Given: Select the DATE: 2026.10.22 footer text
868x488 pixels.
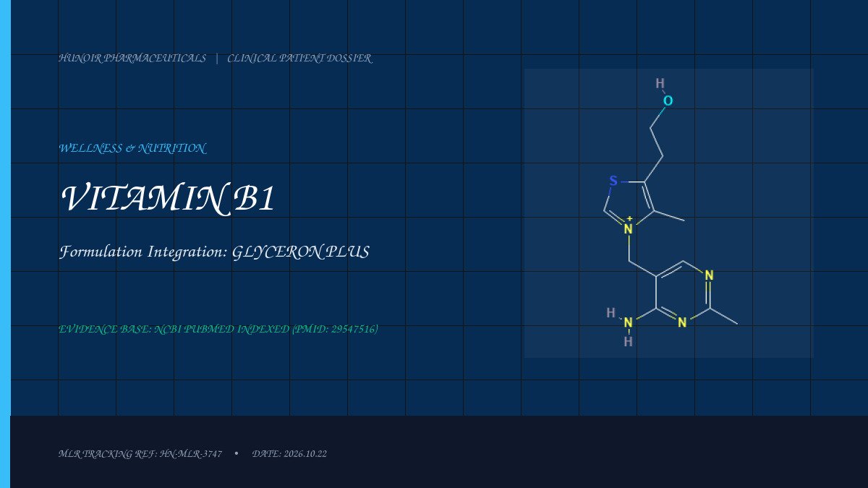Looking at the screenshot, I should (x=289, y=454).
